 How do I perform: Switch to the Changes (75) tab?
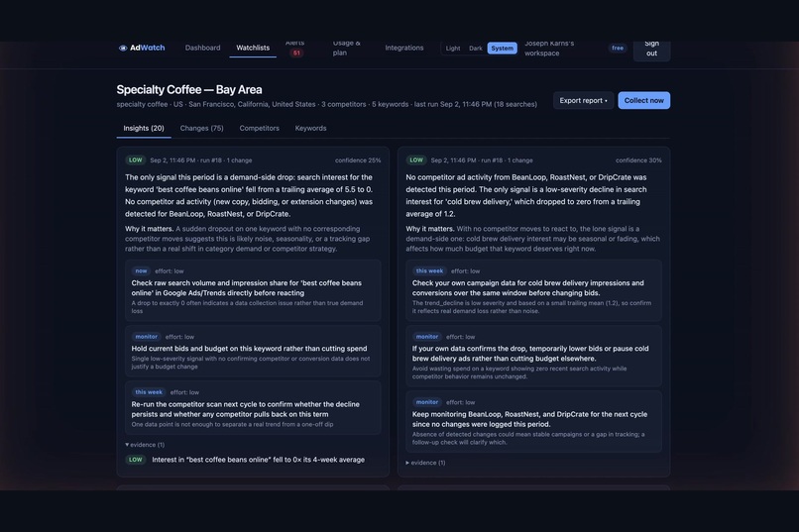click(202, 128)
